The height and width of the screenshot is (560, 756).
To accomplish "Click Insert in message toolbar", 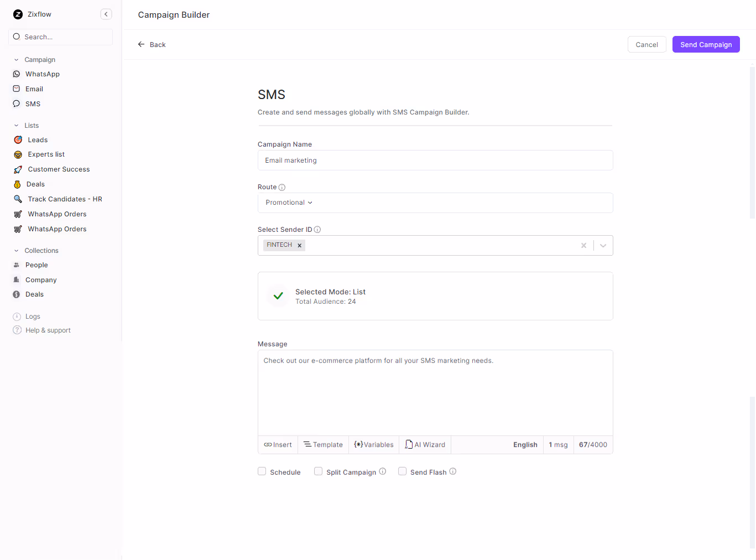I will point(278,445).
